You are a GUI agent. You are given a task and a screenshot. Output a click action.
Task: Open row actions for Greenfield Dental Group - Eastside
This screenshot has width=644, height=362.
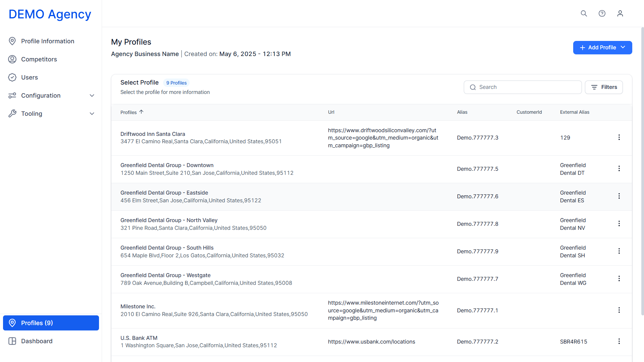point(619,196)
